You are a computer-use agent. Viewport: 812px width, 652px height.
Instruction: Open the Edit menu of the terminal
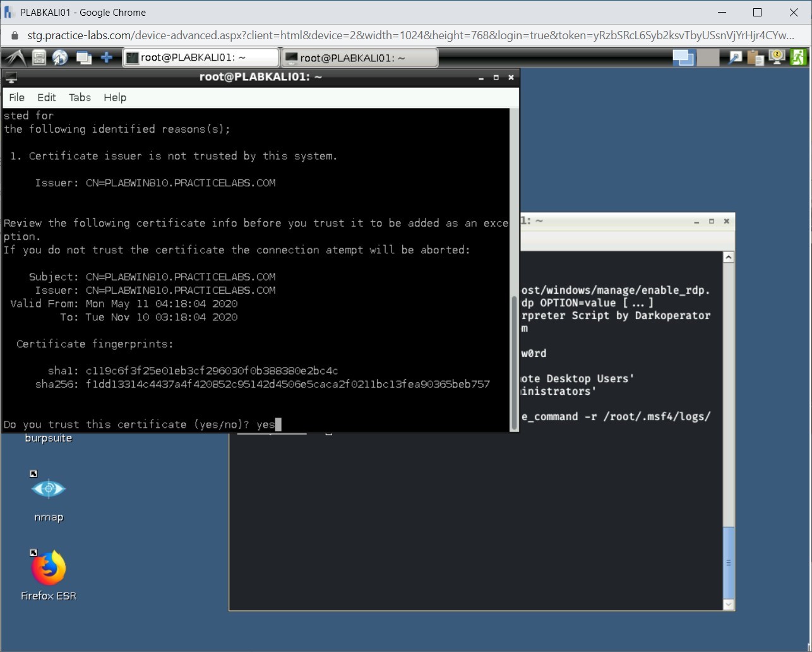coord(46,97)
